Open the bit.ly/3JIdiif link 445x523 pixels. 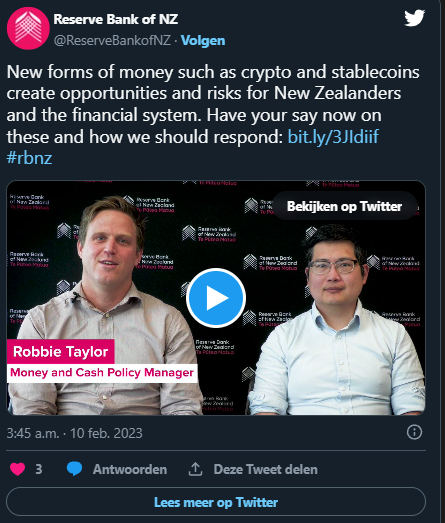[x=333, y=137]
